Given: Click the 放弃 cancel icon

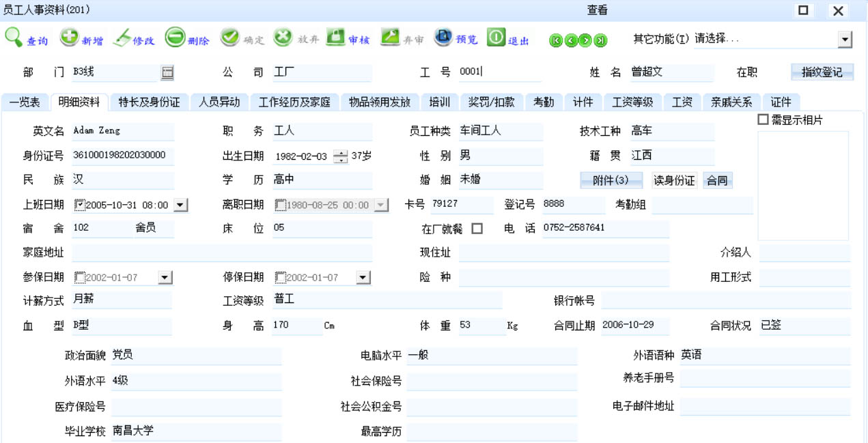Looking at the screenshot, I should pos(283,38).
